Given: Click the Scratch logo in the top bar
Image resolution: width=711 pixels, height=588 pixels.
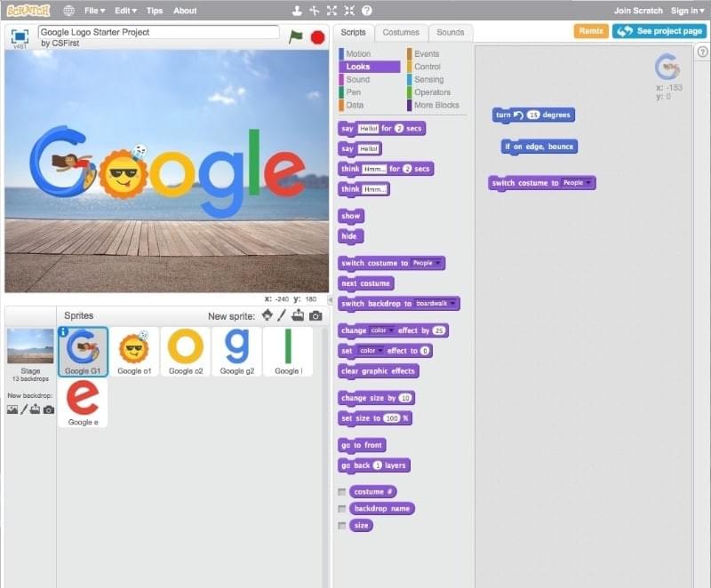Looking at the screenshot, I should click(x=28, y=10).
